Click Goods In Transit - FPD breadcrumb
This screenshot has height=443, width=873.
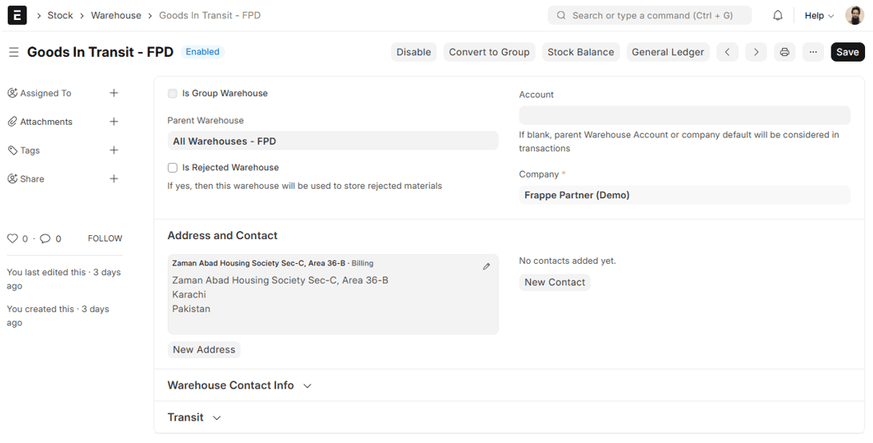[x=210, y=16]
